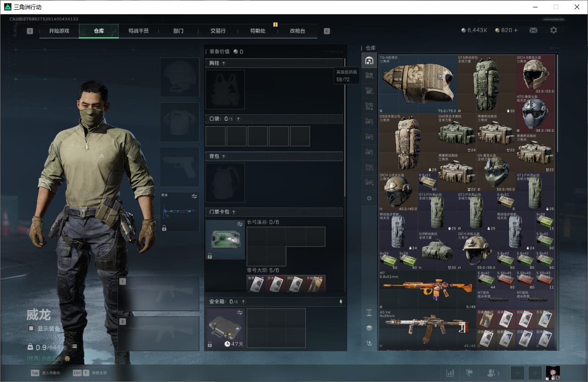Open the settings gear in top bar
The image size is (588, 382).
coord(554,30)
